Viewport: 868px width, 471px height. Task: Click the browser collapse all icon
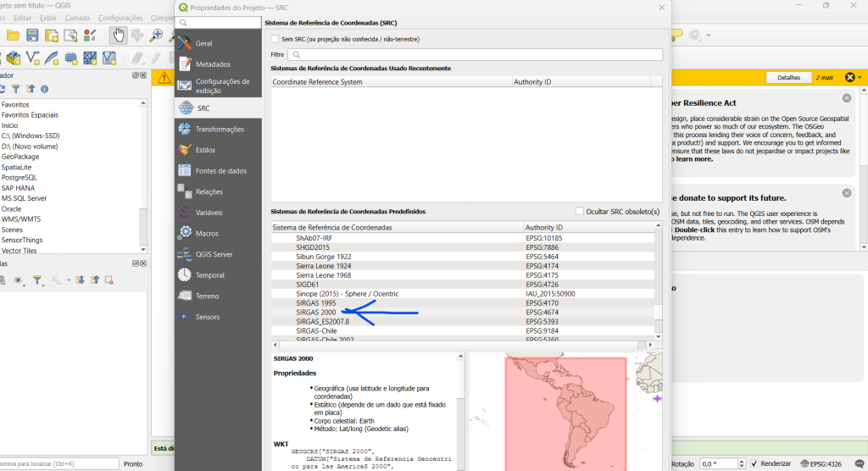click(x=30, y=89)
